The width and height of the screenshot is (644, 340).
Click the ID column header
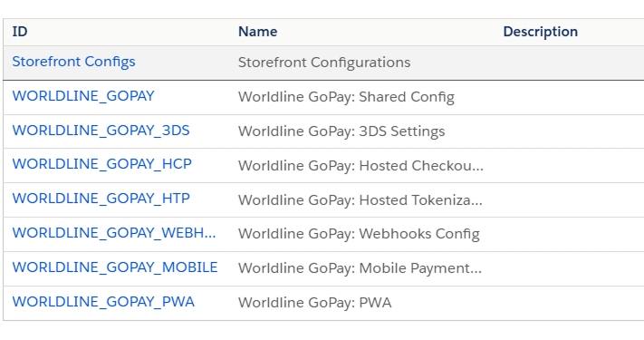[x=20, y=32]
